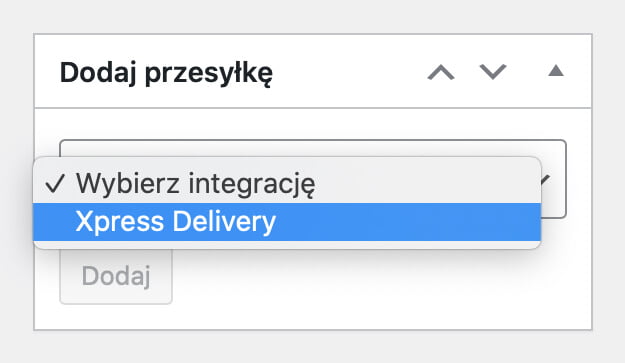Image resolution: width=625 pixels, height=363 pixels.
Task: Toggle panel with the solid triangle icon
Action: click(x=556, y=71)
